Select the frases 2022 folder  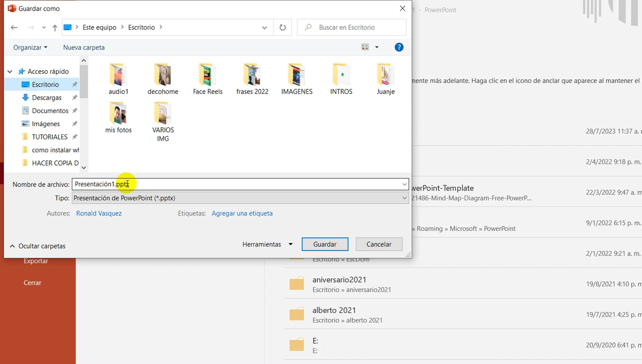coord(252,79)
